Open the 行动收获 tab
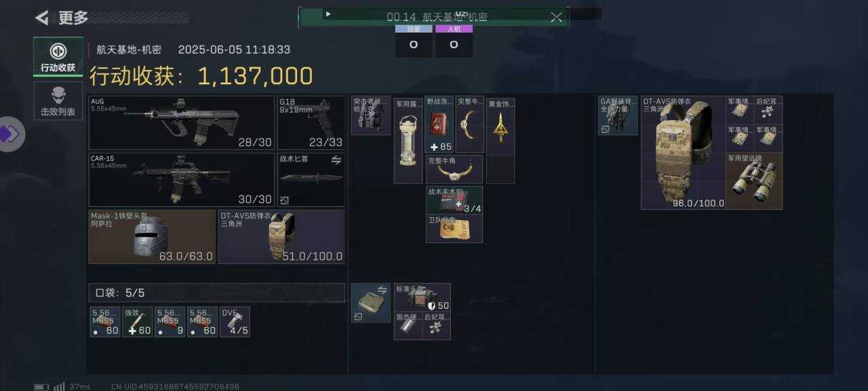The image size is (868, 391). 58,57
